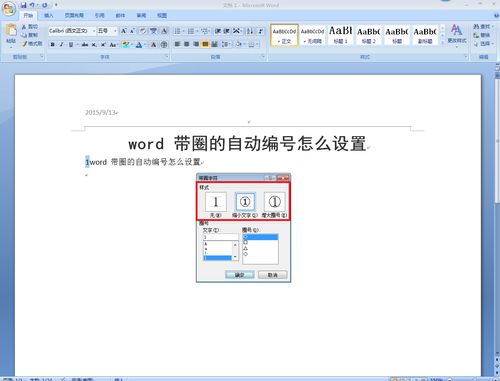The width and height of the screenshot is (500, 381).
Task: Apply the 标题 1 heading style
Action: 340,35
